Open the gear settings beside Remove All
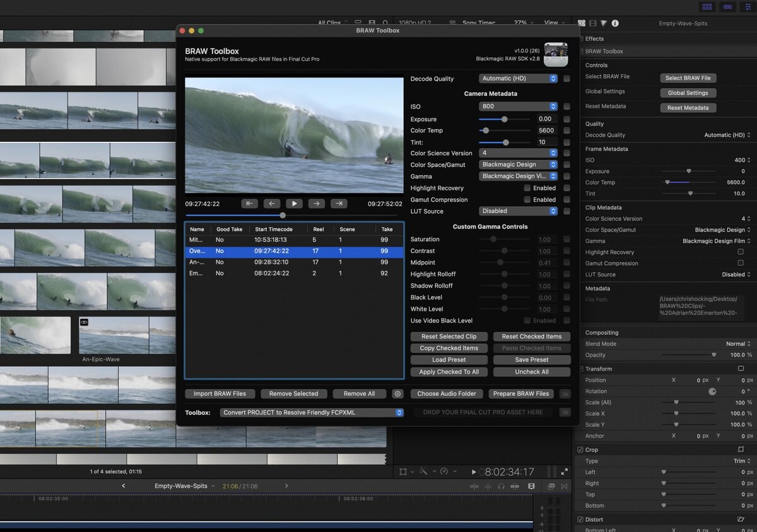Screen dimensions: 757x532 click(x=397, y=394)
